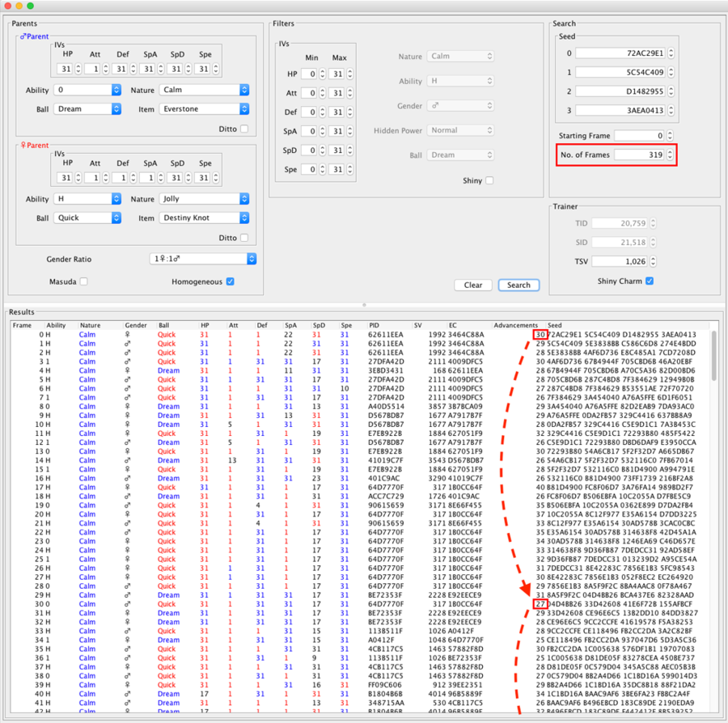This screenshot has width=728, height=723.
Task: Click the TSV input field
Action: coord(620,261)
